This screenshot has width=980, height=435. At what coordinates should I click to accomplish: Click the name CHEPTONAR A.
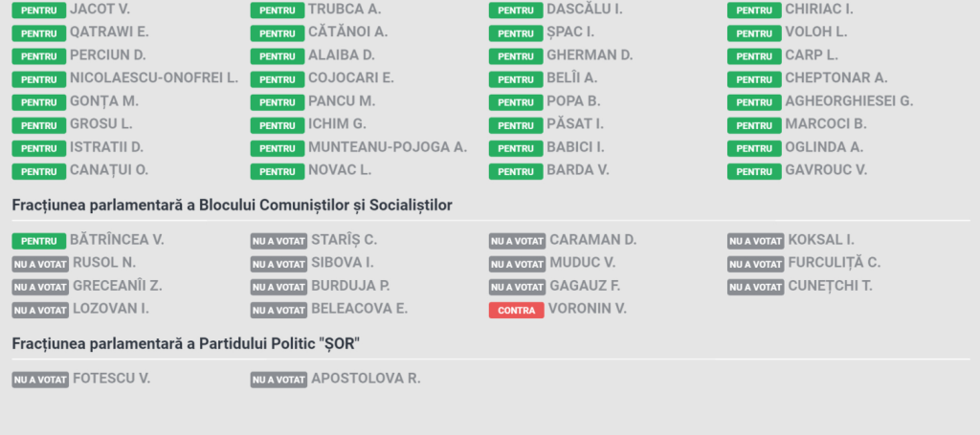click(x=836, y=78)
